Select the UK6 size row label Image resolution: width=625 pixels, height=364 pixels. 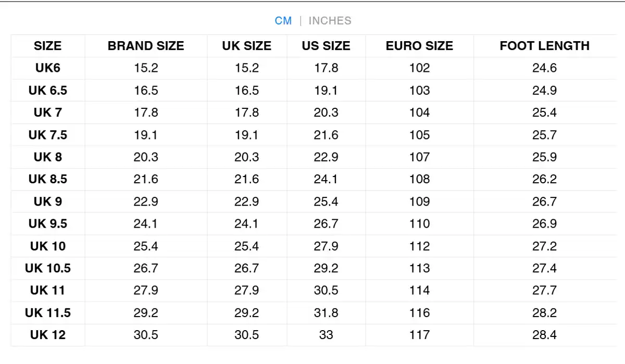point(47,68)
